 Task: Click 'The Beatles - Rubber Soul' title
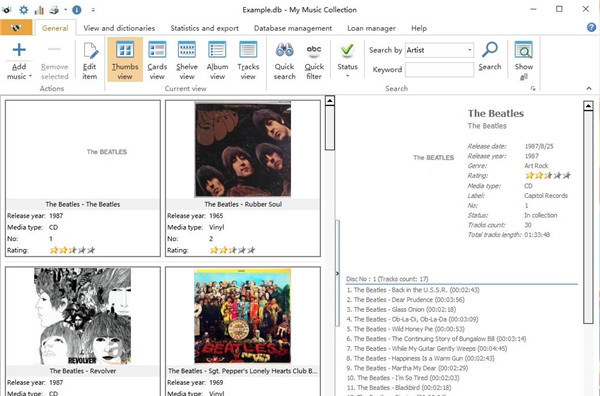(243, 204)
